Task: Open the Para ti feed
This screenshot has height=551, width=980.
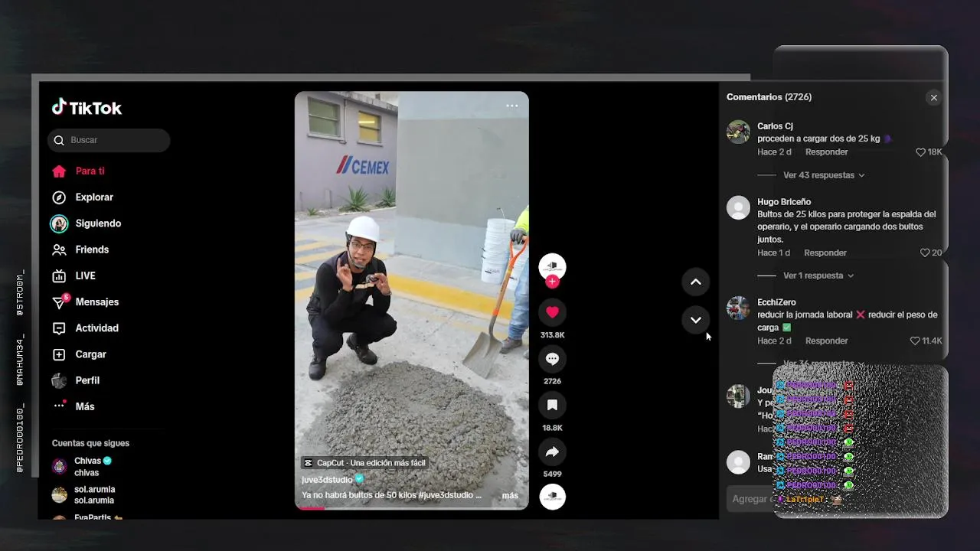Action: coord(90,171)
